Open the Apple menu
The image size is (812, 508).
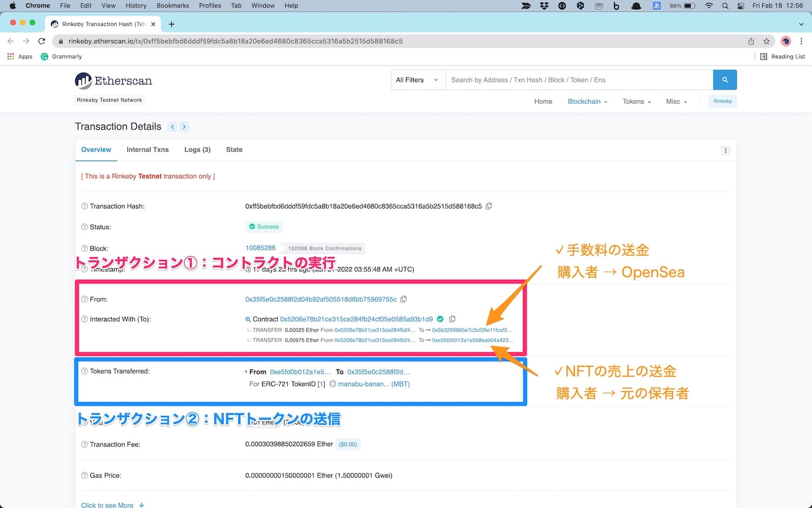pos(13,5)
